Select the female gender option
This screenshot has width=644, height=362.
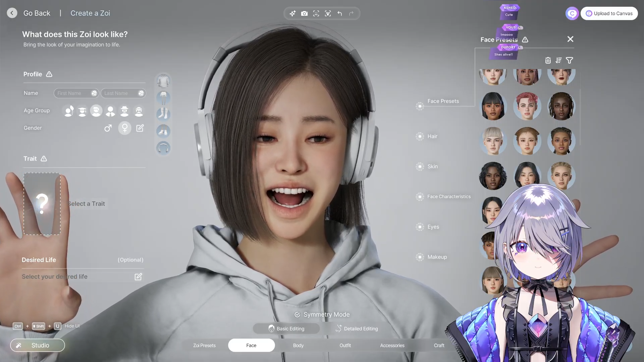[124, 128]
